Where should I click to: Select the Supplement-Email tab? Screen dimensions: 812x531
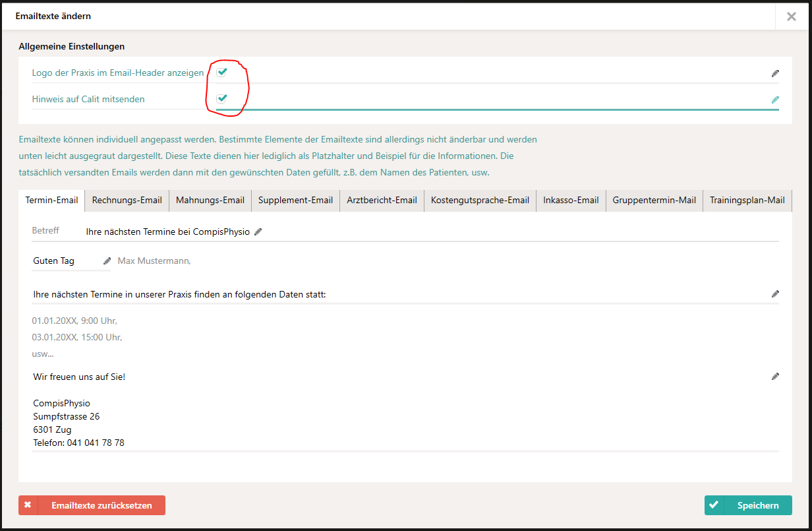point(295,201)
